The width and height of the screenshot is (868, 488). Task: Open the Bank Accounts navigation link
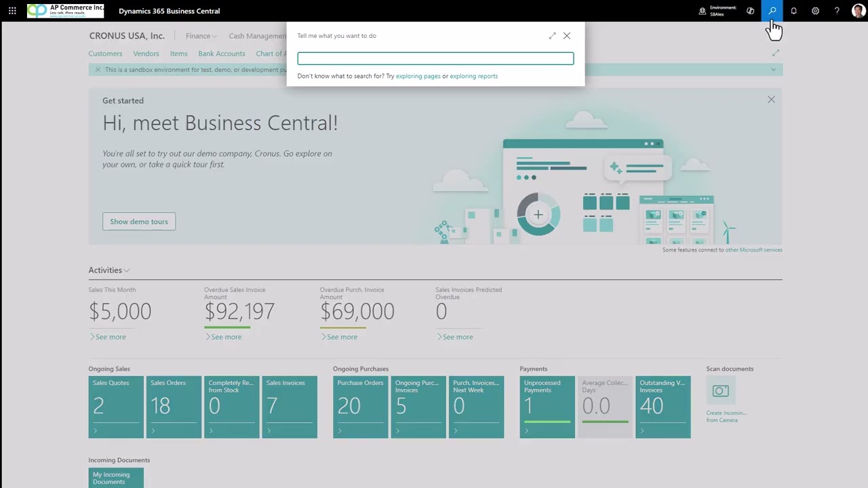tap(222, 54)
